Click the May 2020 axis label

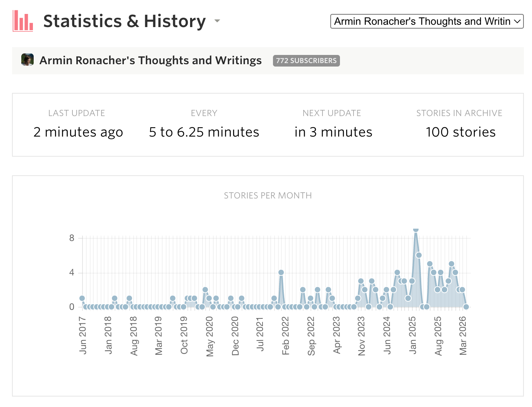click(x=210, y=336)
